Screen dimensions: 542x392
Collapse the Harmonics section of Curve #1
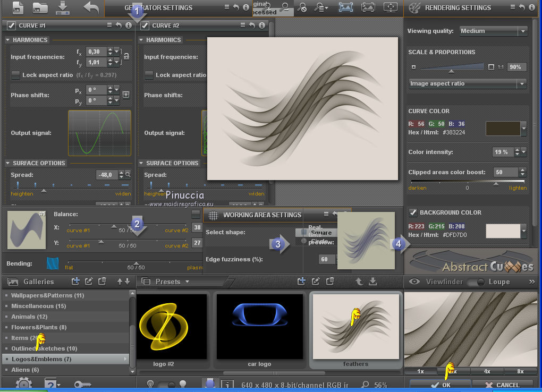8,40
